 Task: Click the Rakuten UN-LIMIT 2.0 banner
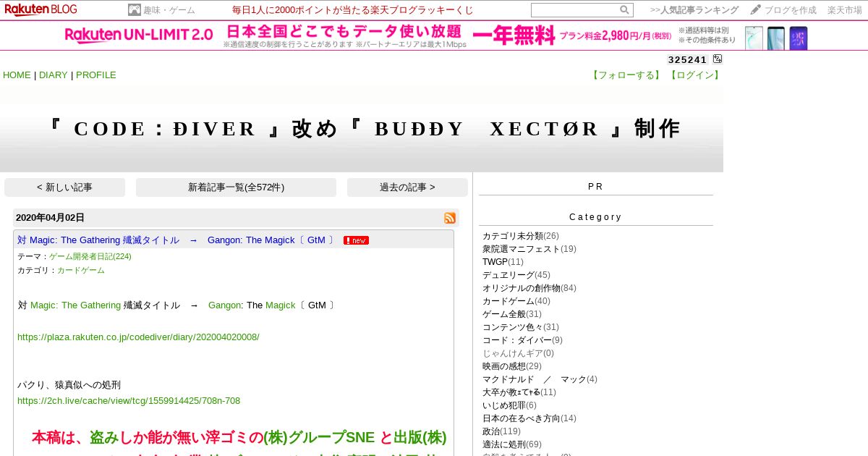pos(434,36)
